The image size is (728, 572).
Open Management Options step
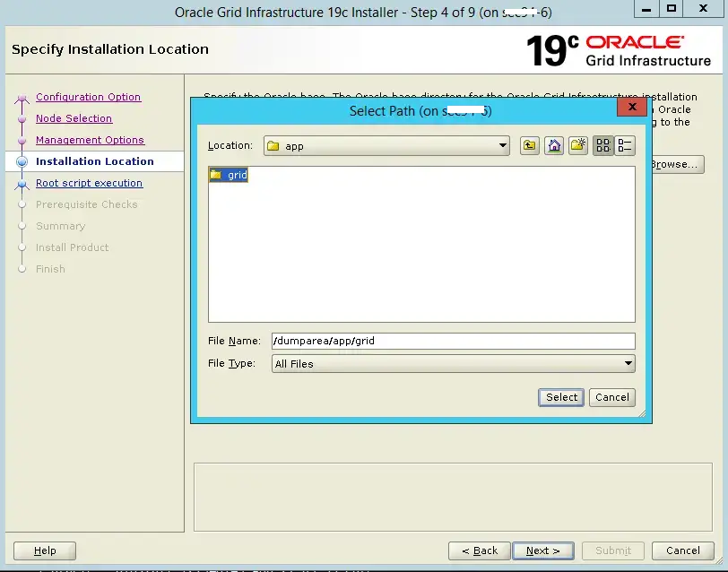point(90,140)
